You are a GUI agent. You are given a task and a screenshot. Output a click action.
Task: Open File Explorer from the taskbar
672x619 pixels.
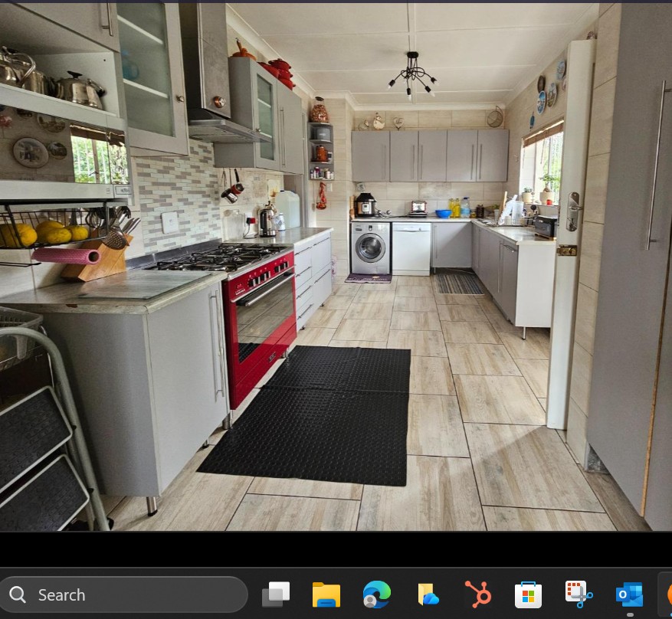[326, 594]
